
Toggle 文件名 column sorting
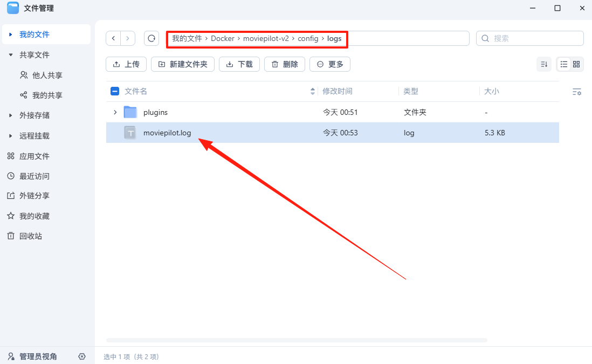312,91
